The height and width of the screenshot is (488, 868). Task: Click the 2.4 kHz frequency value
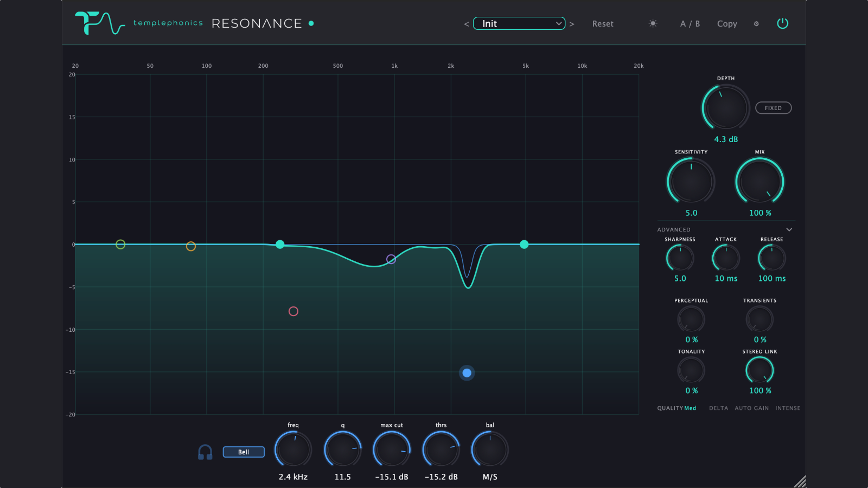tap(293, 477)
